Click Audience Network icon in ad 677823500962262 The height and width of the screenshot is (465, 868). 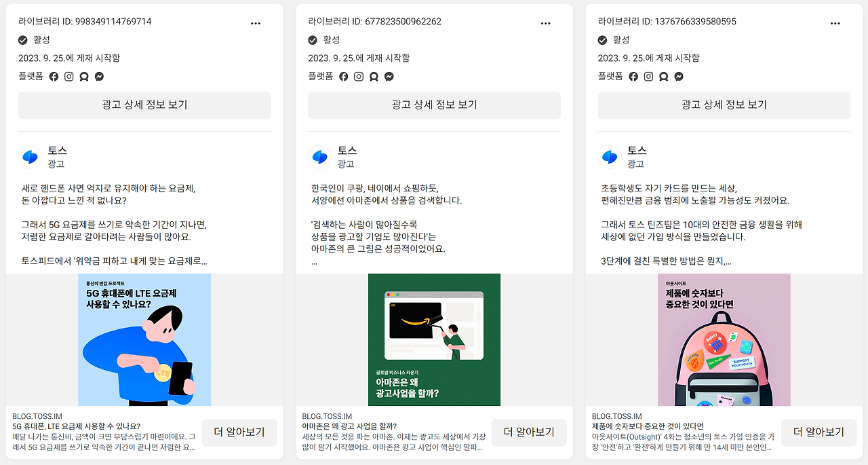tap(374, 77)
